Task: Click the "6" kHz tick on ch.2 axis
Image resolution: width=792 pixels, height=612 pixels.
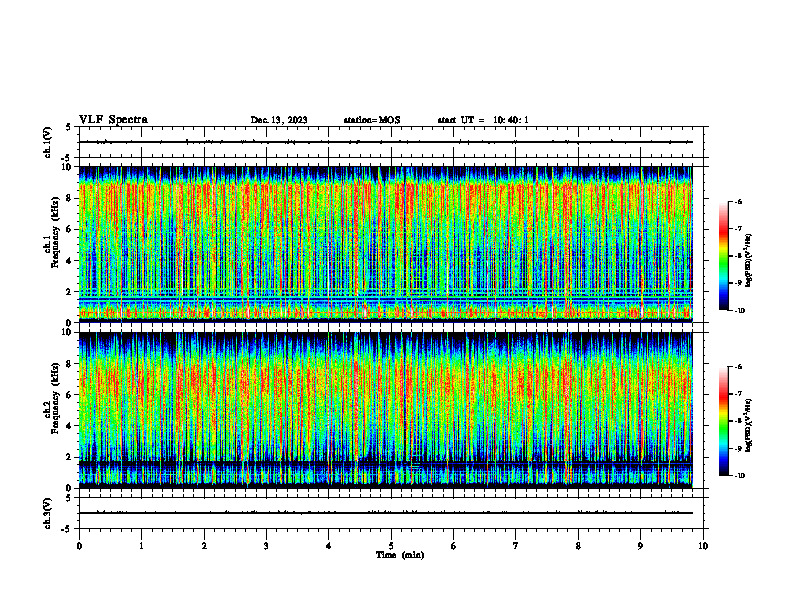Action: click(x=70, y=395)
